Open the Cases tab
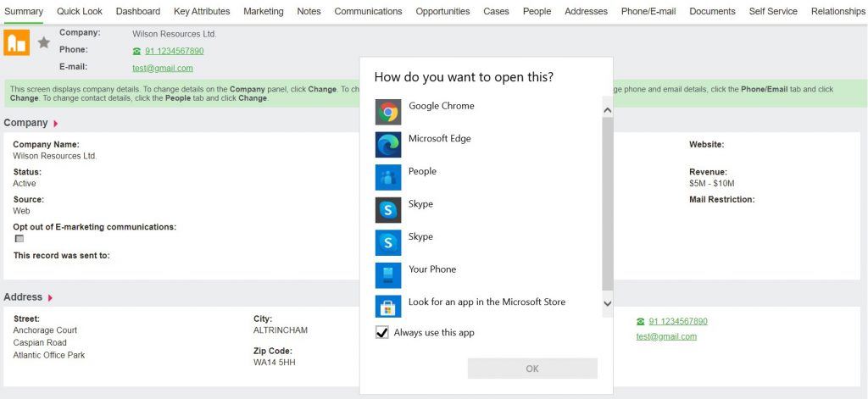Screen dimensions: 868x399 496,11
